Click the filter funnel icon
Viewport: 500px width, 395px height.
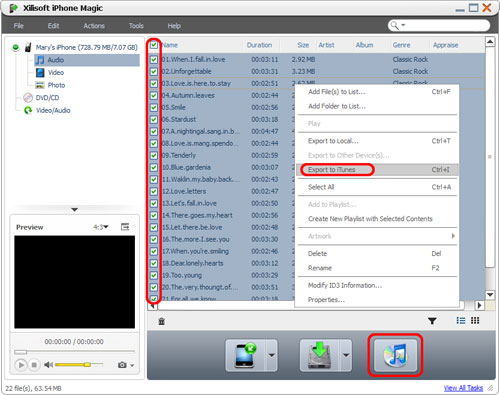point(432,321)
